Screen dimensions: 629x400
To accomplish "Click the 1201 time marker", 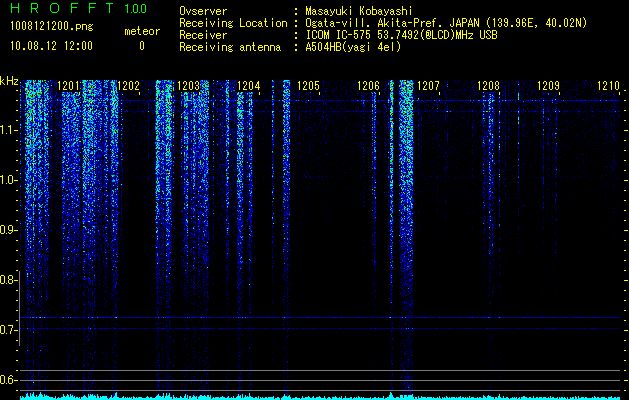I will pos(69,86).
